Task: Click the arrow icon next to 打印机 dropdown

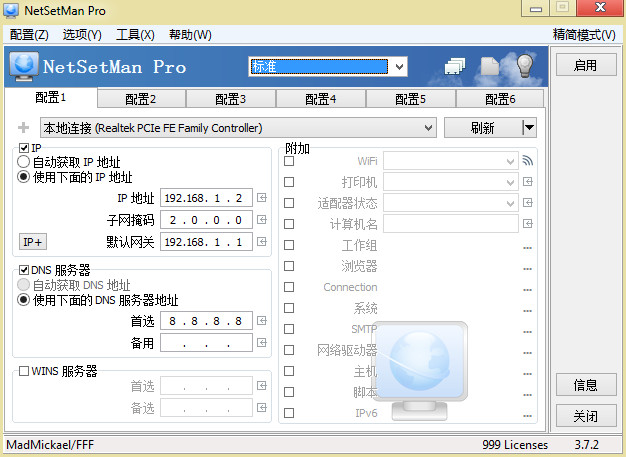Action: coord(528,182)
